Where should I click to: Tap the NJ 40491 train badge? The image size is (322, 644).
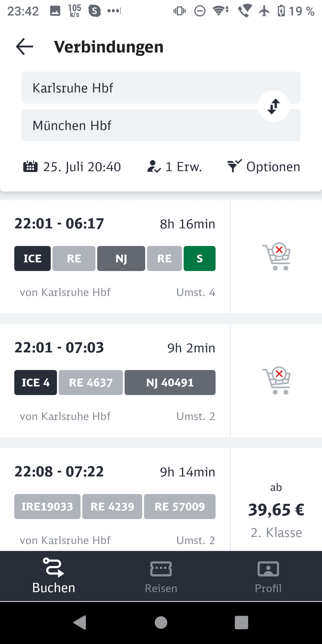pos(170,383)
